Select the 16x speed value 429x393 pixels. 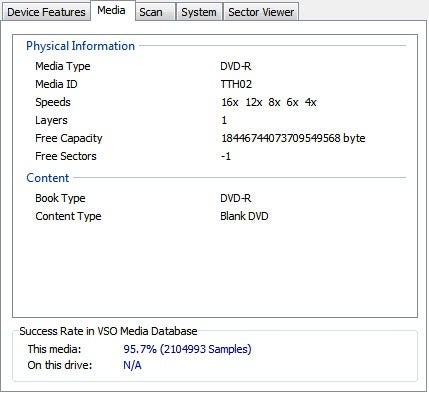(230, 102)
